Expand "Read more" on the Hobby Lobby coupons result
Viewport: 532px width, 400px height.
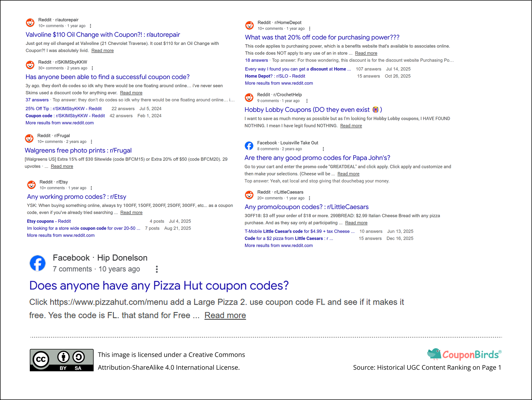351,126
